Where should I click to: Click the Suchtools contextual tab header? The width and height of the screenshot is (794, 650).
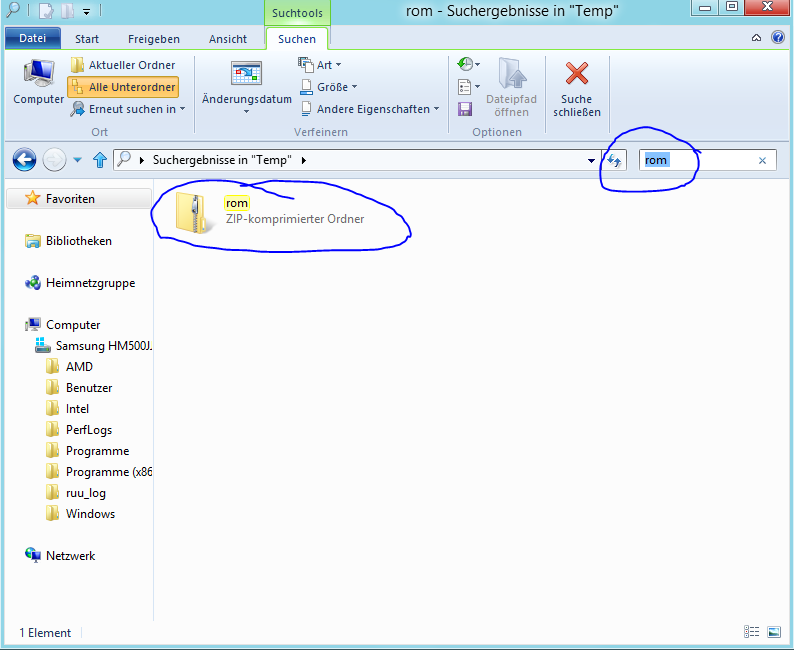tap(297, 13)
